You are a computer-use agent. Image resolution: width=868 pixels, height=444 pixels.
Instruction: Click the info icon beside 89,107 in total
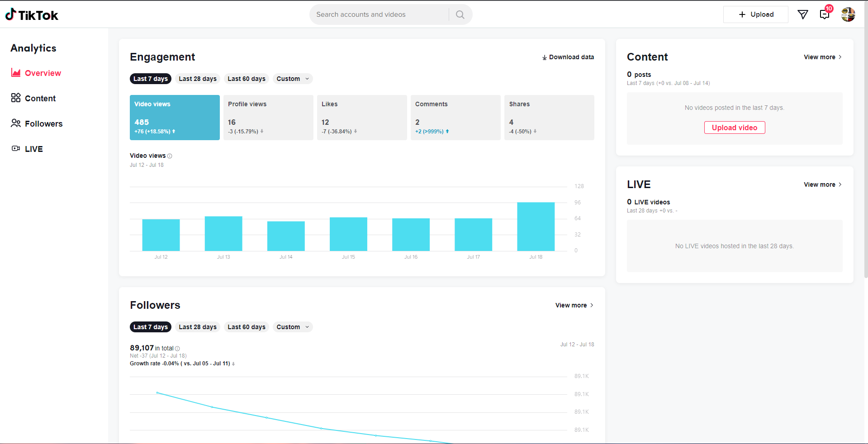click(x=177, y=349)
